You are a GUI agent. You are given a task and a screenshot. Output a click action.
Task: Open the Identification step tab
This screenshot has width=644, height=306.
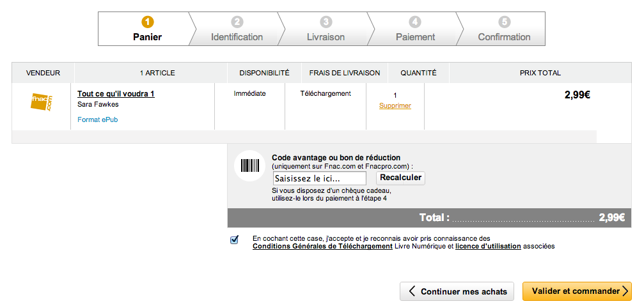click(237, 37)
